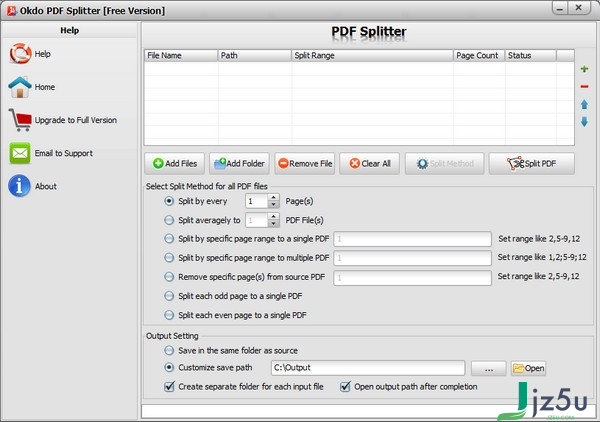Decrease Split averagely PDF file count
This screenshot has width=600, height=422.
pos(273,223)
